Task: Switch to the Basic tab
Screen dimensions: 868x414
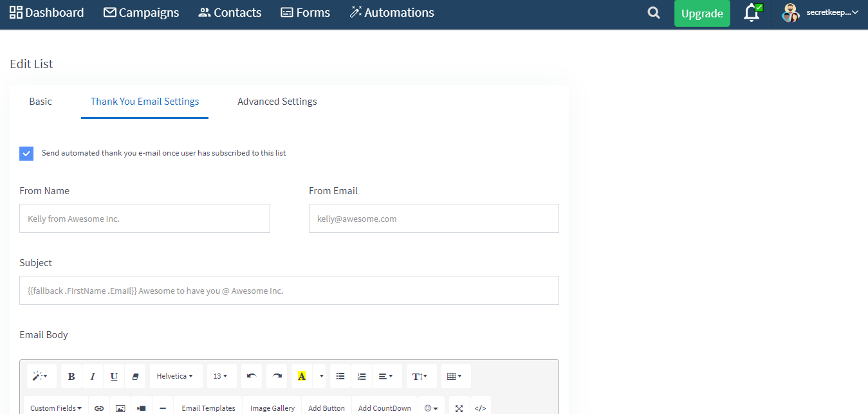Action: [x=41, y=102]
